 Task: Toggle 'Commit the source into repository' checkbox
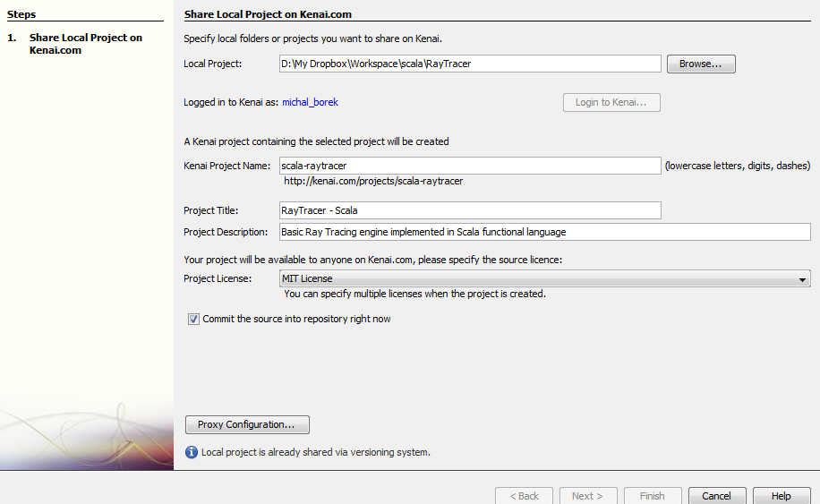pos(193,319)
